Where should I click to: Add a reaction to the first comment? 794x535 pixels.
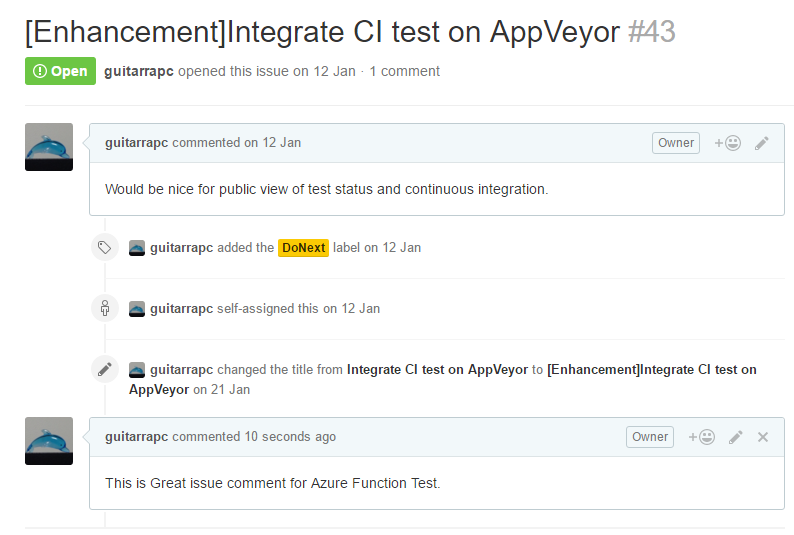(727, 143)
